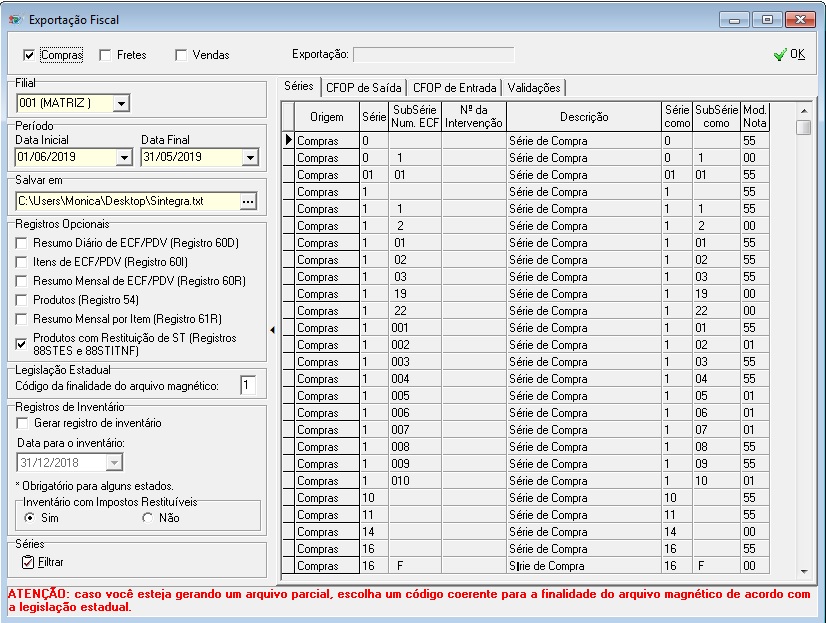
Task: Click the vertical scrollbar thumb in grid
Action: click(x=803, y=127)
